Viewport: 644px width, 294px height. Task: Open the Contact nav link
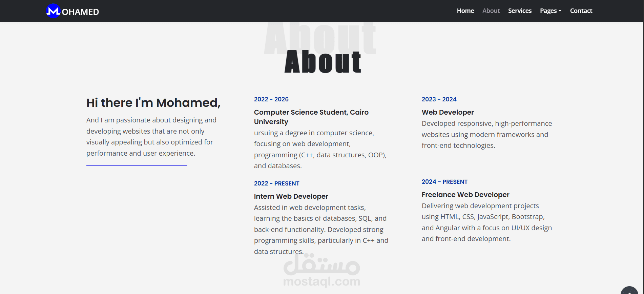tap(581, 11)
